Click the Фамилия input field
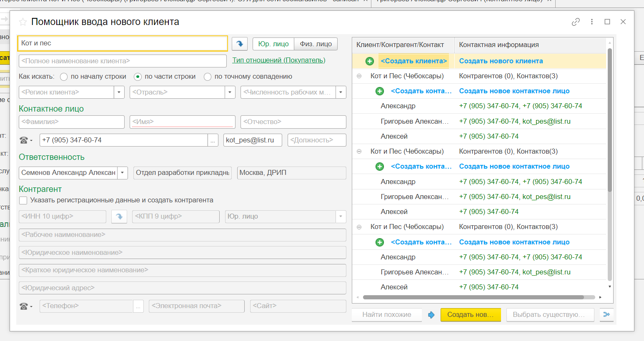The width and height of the screenshot is (644, 341). 72,122
